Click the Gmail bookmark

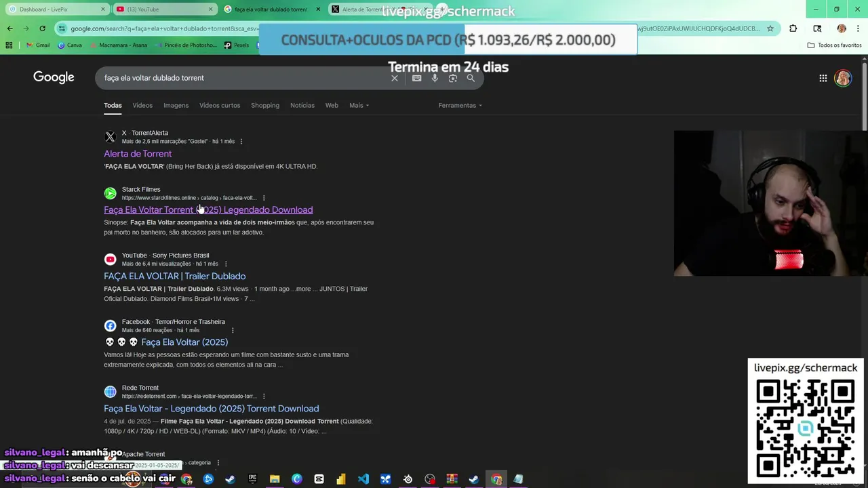[37, 45]
